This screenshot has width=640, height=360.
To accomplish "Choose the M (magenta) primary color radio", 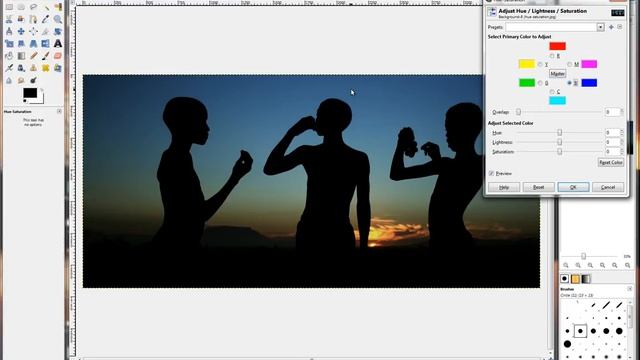I will (x=569, y=64).
